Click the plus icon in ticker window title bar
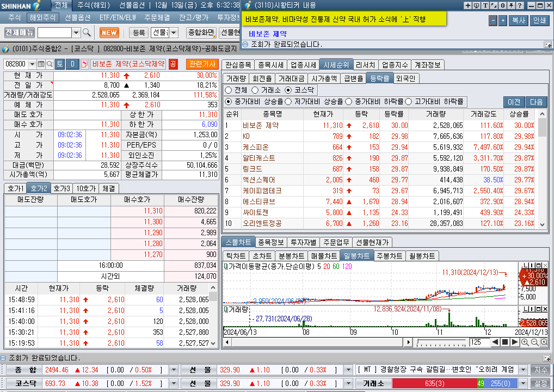Image resolution: width=554 pixels, height=392 pixels. click(467, 5)
